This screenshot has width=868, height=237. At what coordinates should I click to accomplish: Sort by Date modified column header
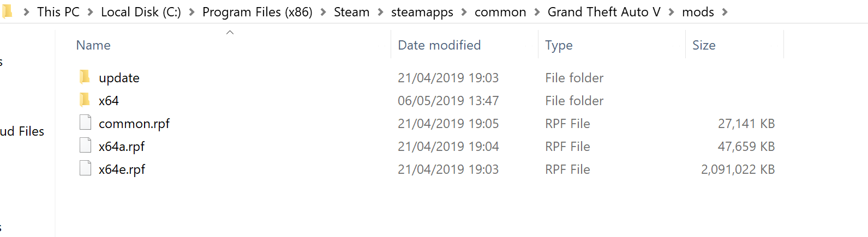(439, 45)
